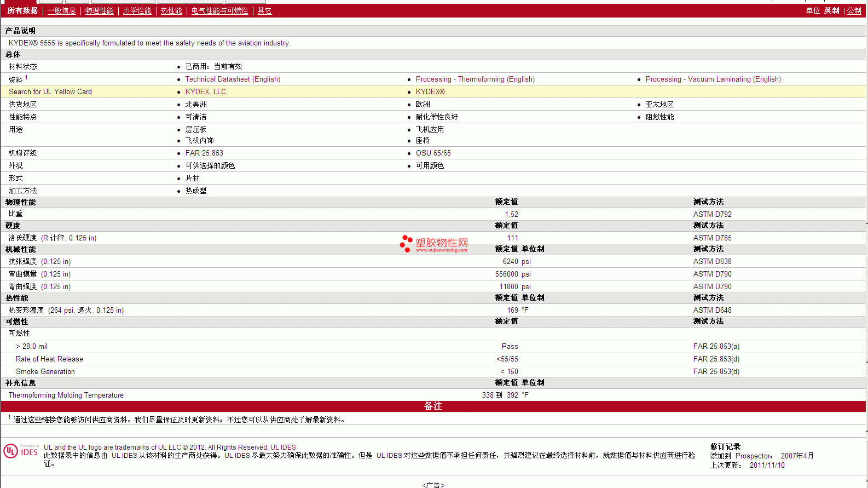Open Processing - Thermoforming (English) link
Image resolution: width=868 pixels, height=488 pixels.
coord(475,79)
